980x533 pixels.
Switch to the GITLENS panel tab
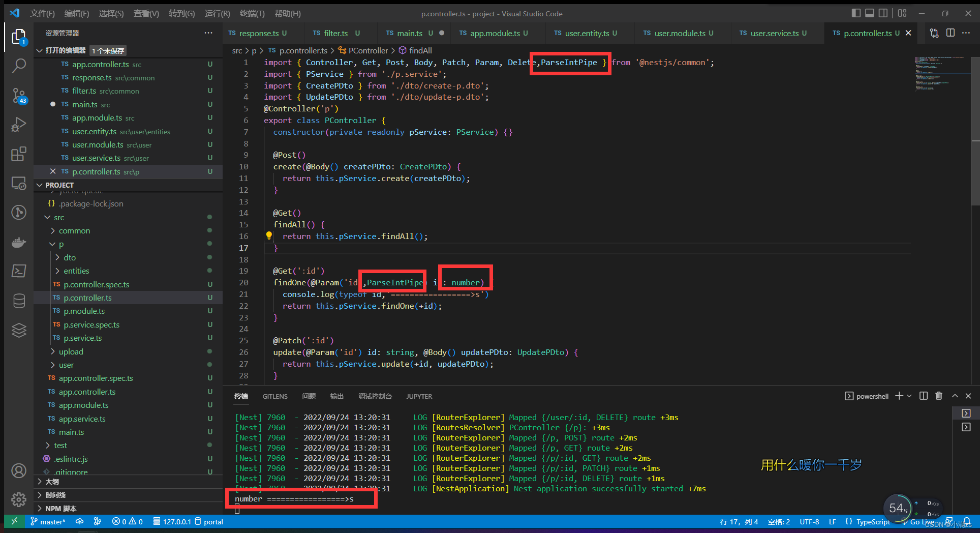(274, 396)
